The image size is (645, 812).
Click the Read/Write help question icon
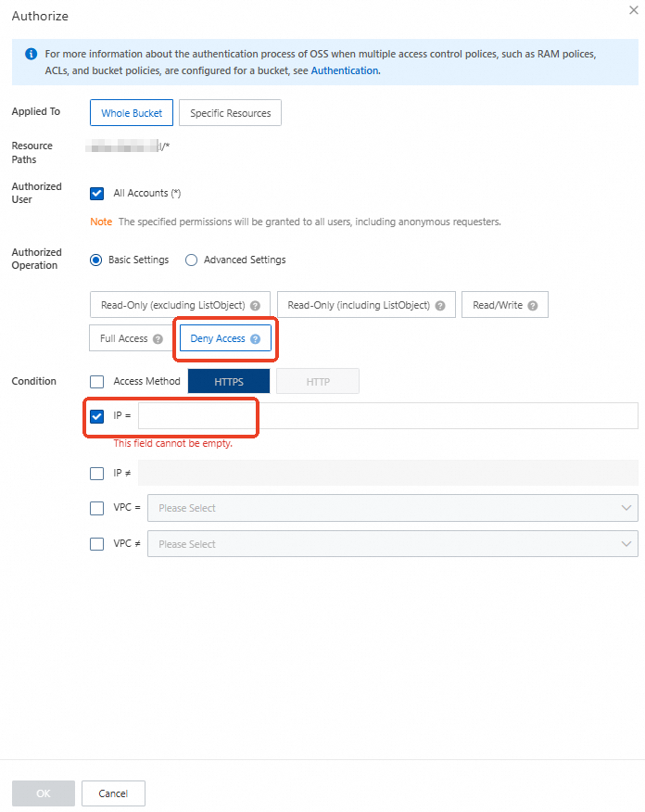pyautogui.click(x=533, y=306)
